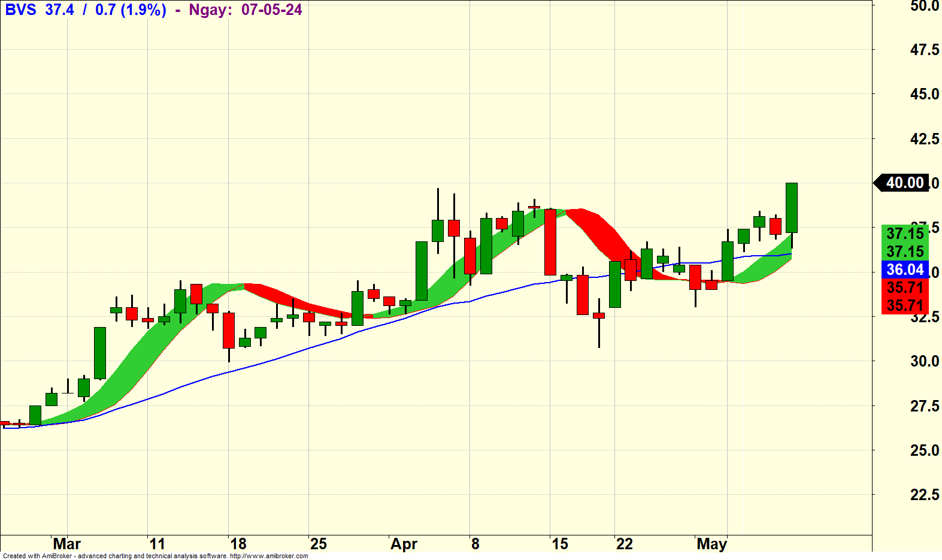942x560 pixels.
Task: Click the lower green 37.15 value label
Action: (x=905, y=252)
